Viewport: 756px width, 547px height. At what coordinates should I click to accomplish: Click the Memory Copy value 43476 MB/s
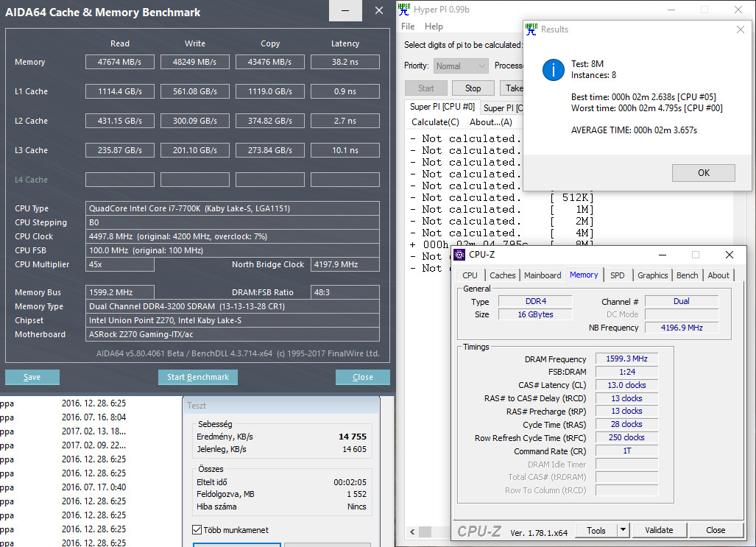(x=270, y=62)
